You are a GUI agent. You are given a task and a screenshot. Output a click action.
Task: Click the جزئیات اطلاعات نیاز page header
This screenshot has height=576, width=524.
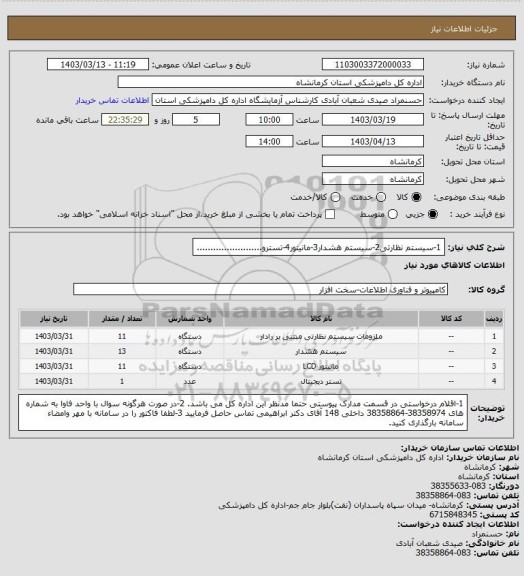click(x=464, y=29)
